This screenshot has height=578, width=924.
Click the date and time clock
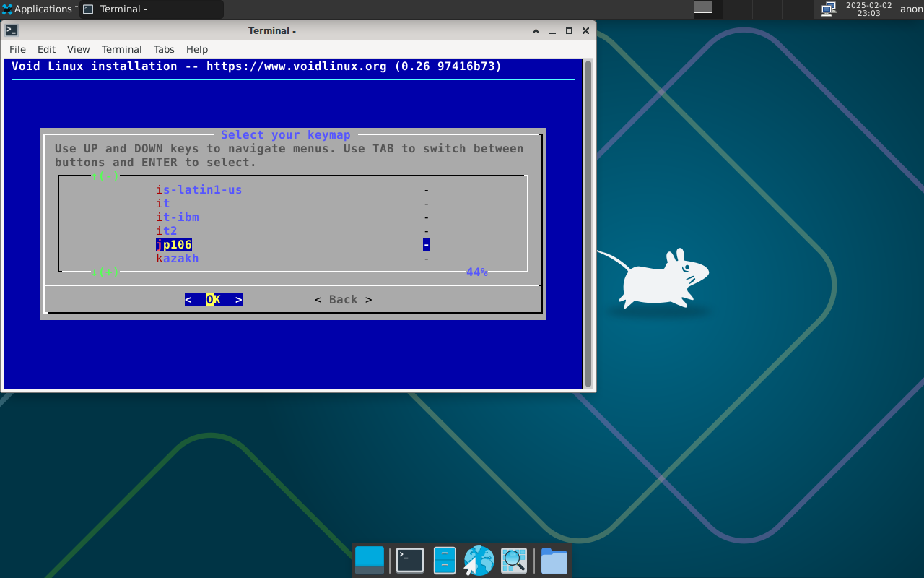868,9
